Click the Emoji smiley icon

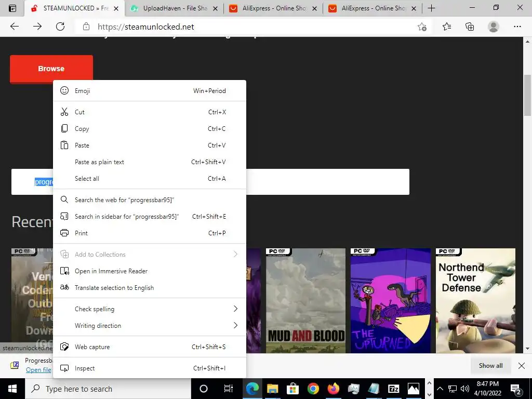coord(64,90)
